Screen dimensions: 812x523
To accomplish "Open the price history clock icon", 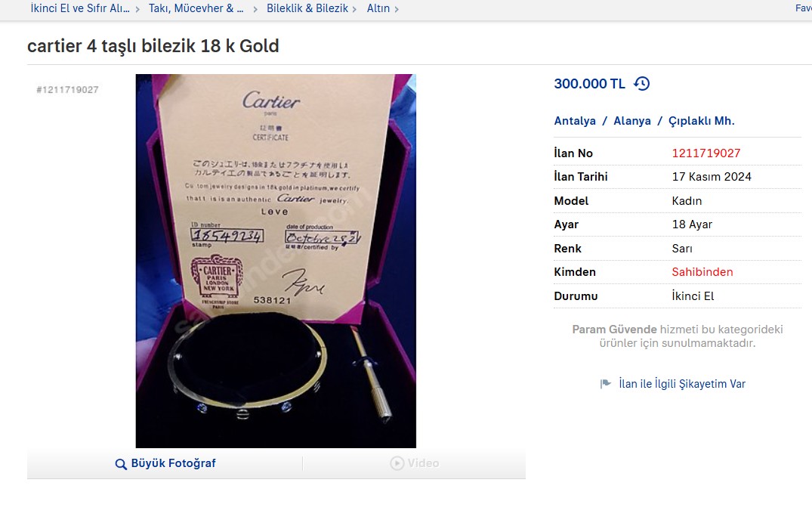I will click(x=641, y=83).
